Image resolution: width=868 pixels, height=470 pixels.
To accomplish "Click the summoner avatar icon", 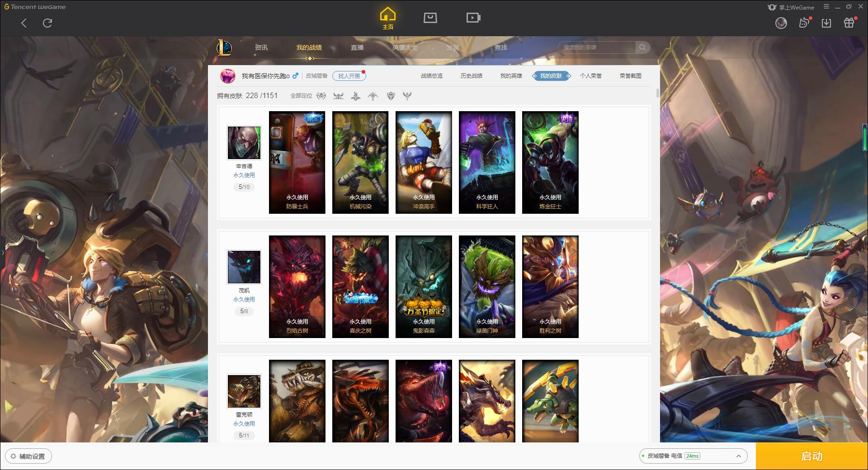I will click(x=228, y=76).
